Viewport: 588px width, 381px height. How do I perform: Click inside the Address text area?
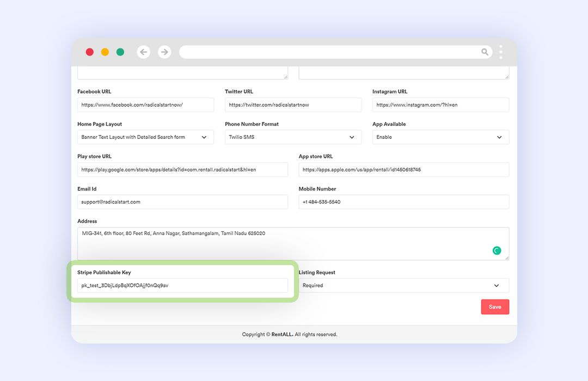coord(293,243)
